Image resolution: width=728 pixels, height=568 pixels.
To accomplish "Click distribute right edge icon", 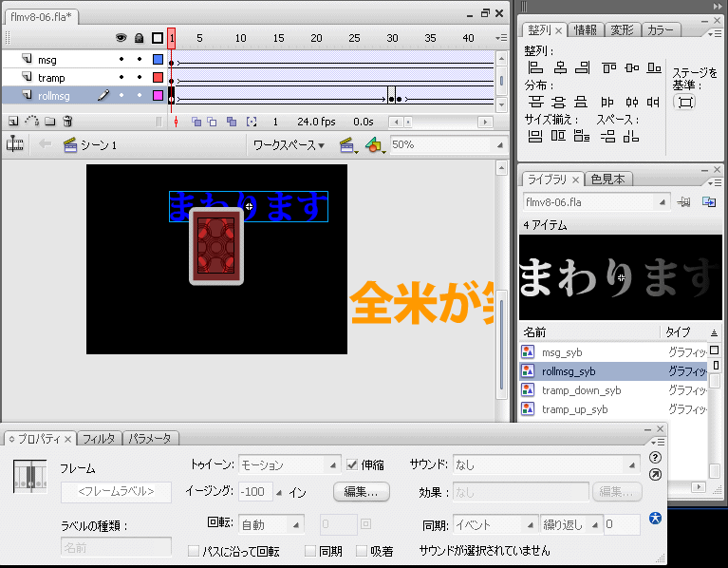I will (x=653, y=102).
